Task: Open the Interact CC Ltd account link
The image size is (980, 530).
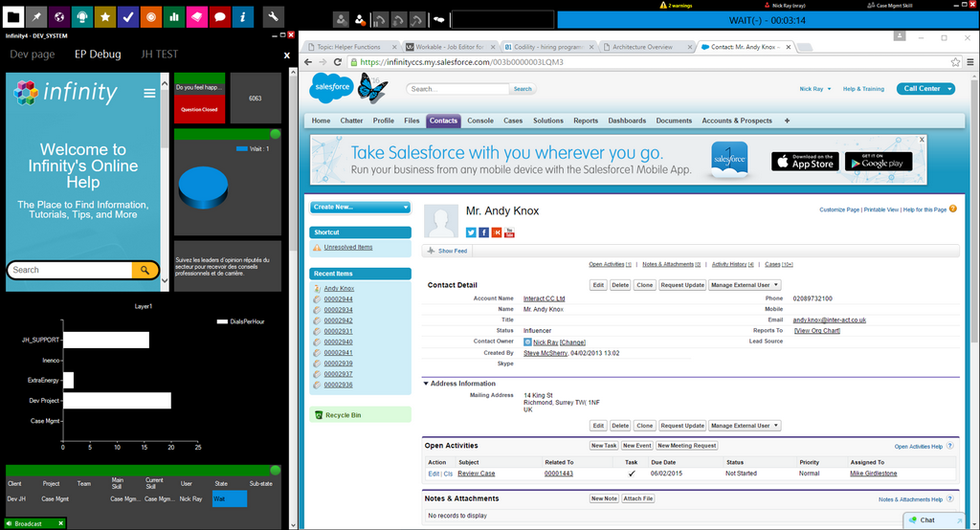Action: [x=544, y=298]
